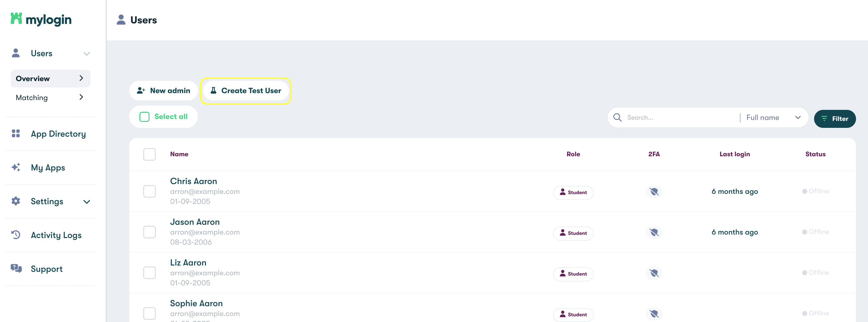The width and height of the screenshot is (868, 322).
Task: Click the New admin button
Action: 163,90
